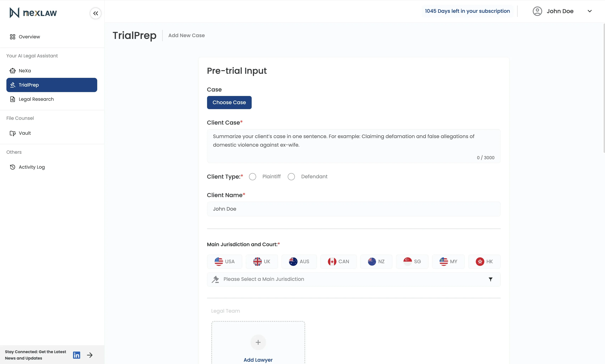Click the nexLAW logo
The width and height of the screenshot is (605, 364).
coord(33,13)
